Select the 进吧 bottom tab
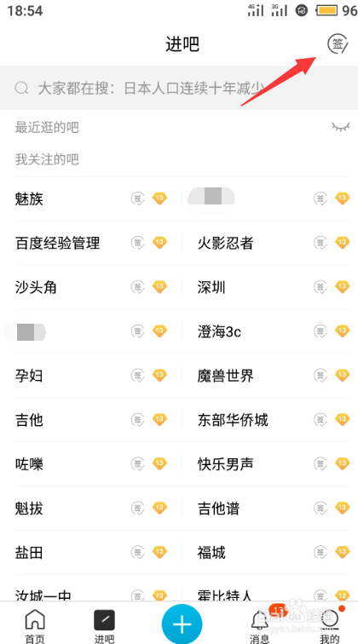Image resolution: width=358 pixels, height=644 pixels. [104, 626]
